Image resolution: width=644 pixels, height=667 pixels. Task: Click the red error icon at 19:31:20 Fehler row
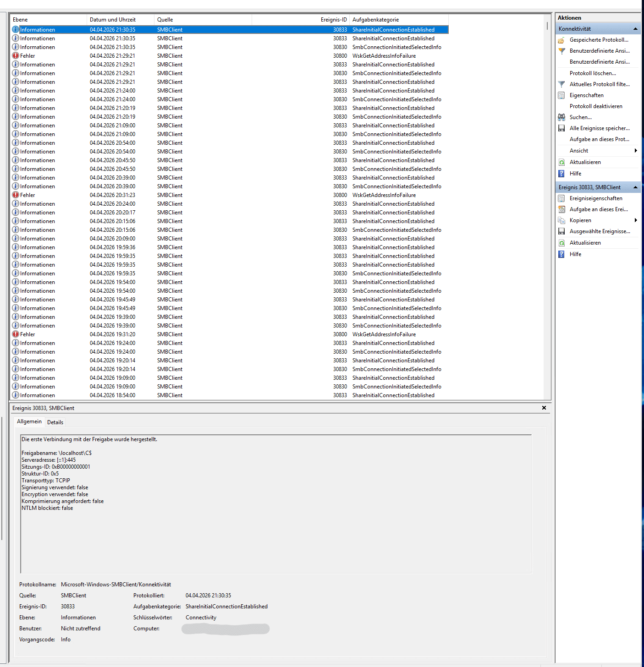tap(16, 334)
